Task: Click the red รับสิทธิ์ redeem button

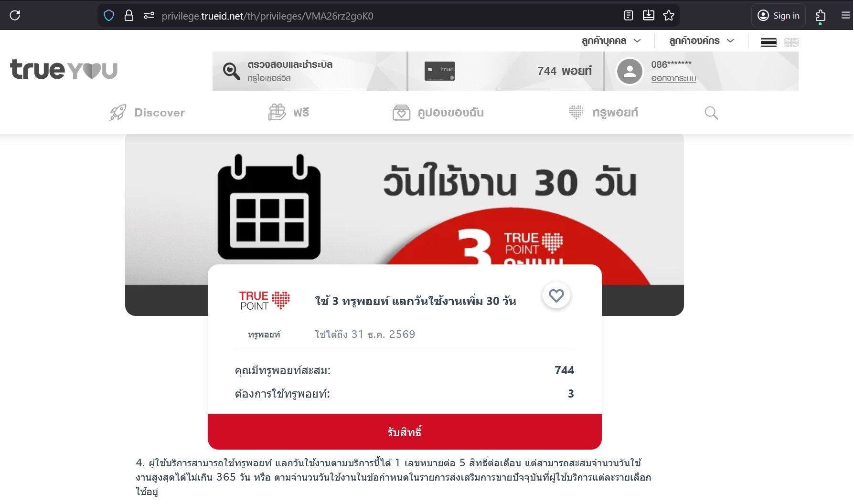Action: (x=405, y=432)
